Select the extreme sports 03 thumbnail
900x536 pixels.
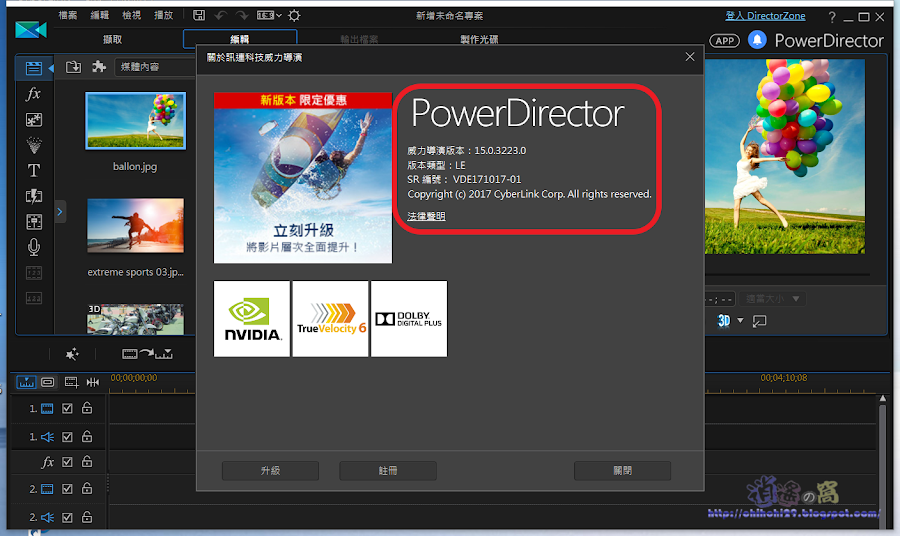[x=136, y=226]
